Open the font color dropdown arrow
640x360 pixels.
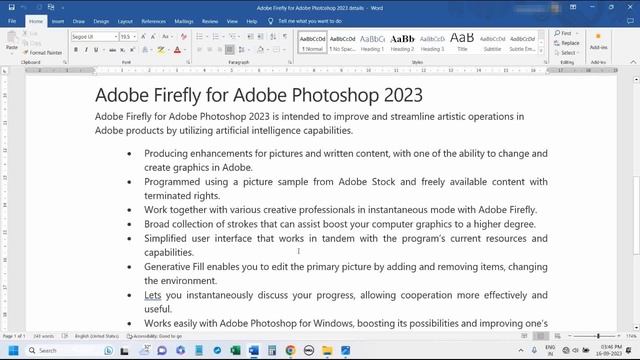tap(185, 50)
